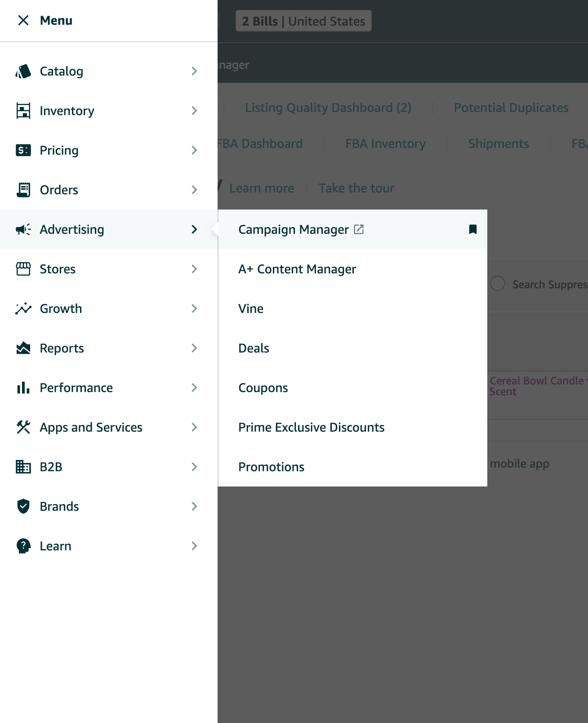The height and width of the screenshot is (723, 588).
Task: Click the Take the tour link
Action: 356,188
